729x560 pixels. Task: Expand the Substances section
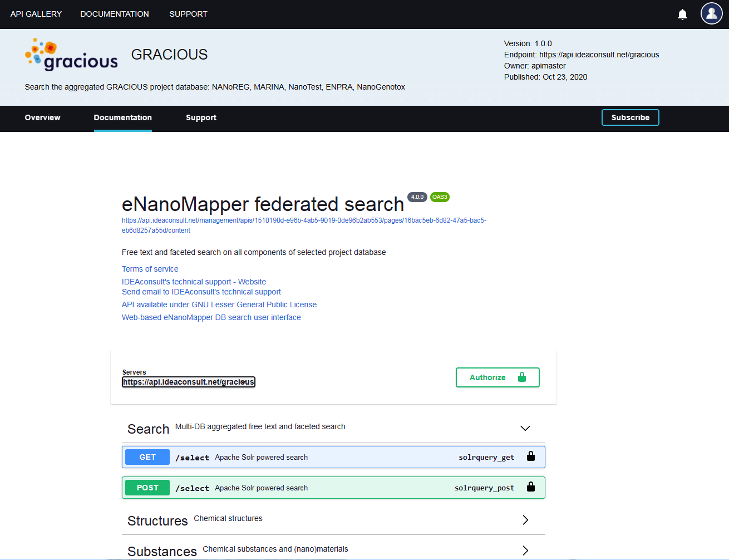[525, 550]
